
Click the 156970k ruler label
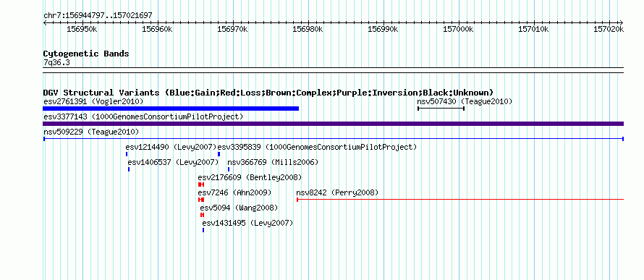click(x=232, y=30)
